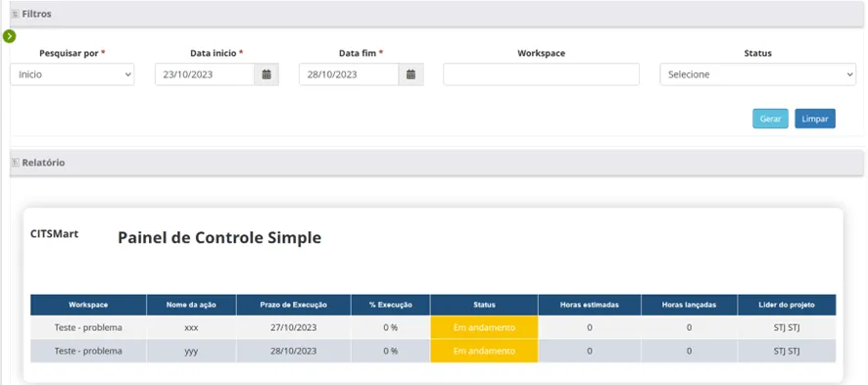Focus the Data fim date field

[349, 74]
